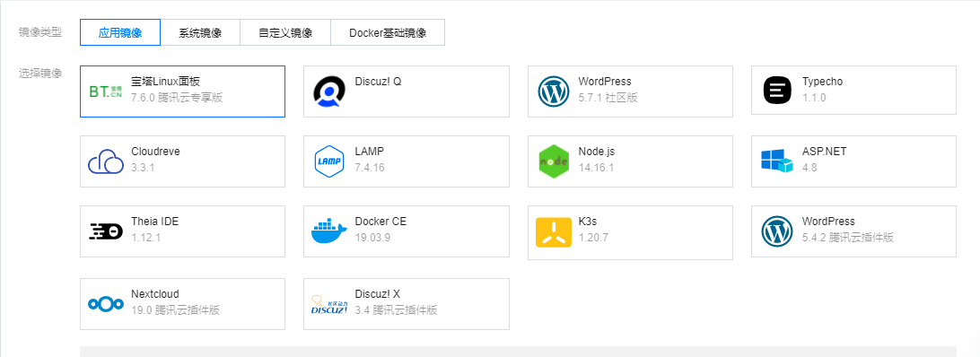Select the LAMP image title
The height and width of the screenshot is (357, 980).
click(x=370, y=152)
